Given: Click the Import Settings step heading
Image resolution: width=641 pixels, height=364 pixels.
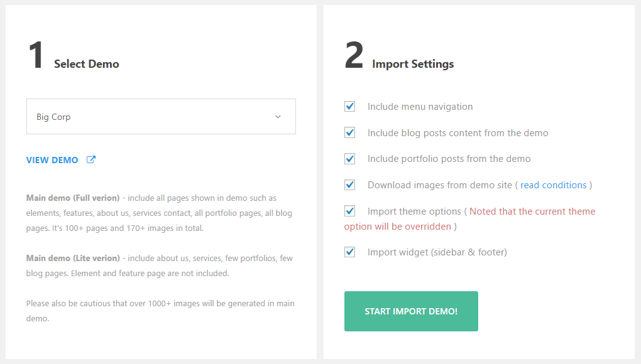Looking at the screenshot, I should point(413,64).
